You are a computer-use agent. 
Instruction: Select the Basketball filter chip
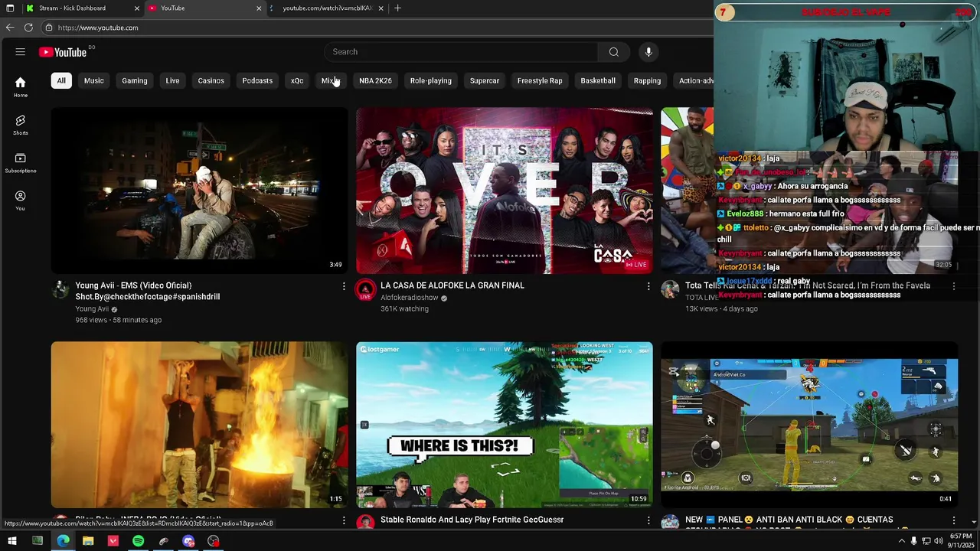click(x=598, y=80)
